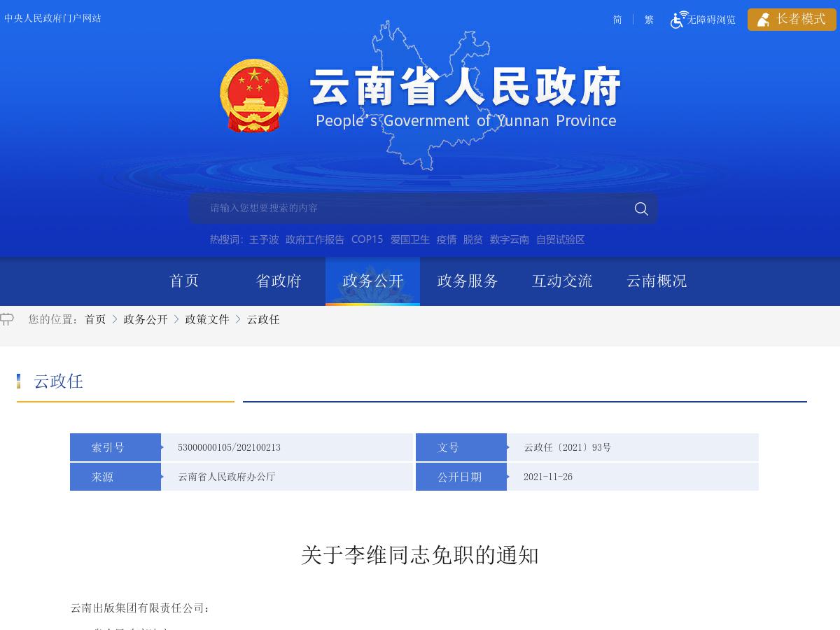Click the search magnifier icon

(x=640, y=209)
